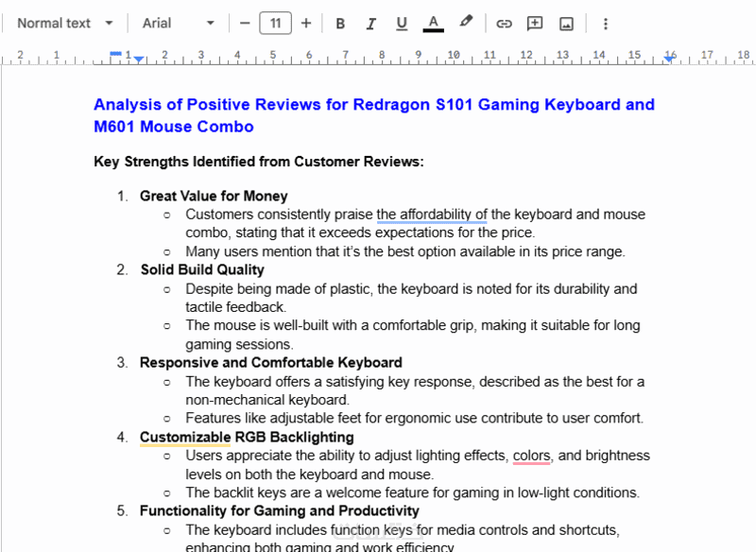Click 'Features like adjustable feet' bullet

415,418
